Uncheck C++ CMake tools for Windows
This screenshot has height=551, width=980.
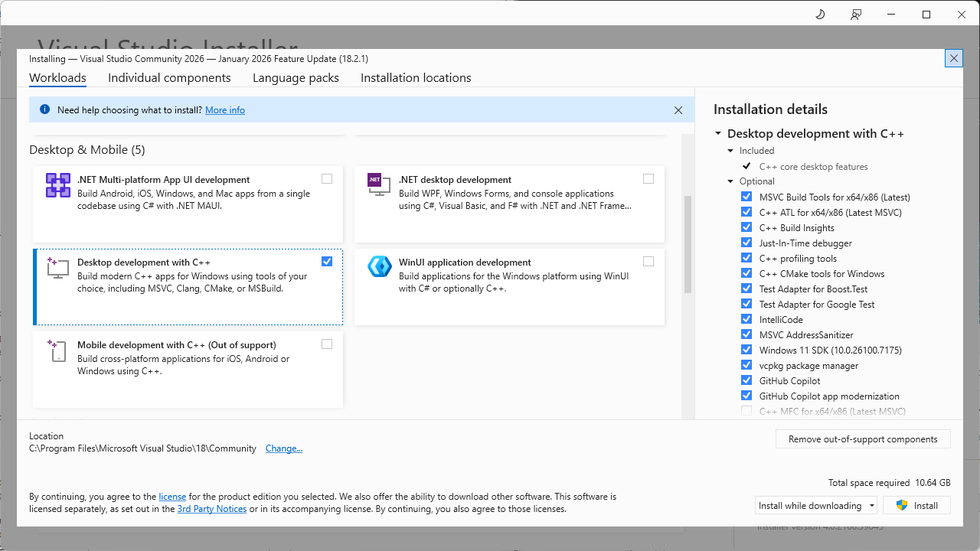(746, 273)
